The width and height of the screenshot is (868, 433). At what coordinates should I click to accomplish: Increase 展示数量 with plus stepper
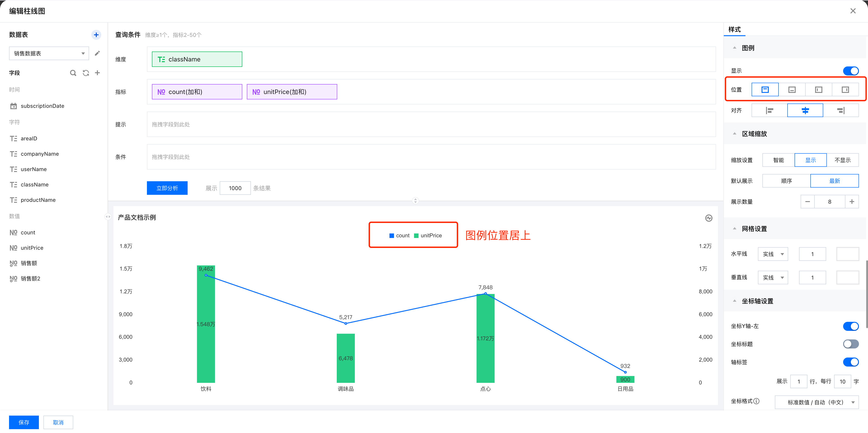[x=851, y=202]
